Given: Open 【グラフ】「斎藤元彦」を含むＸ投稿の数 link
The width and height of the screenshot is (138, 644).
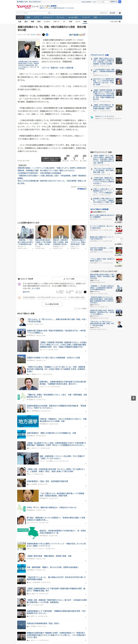Looking at the screenshot, I should [x=57, y=68].
